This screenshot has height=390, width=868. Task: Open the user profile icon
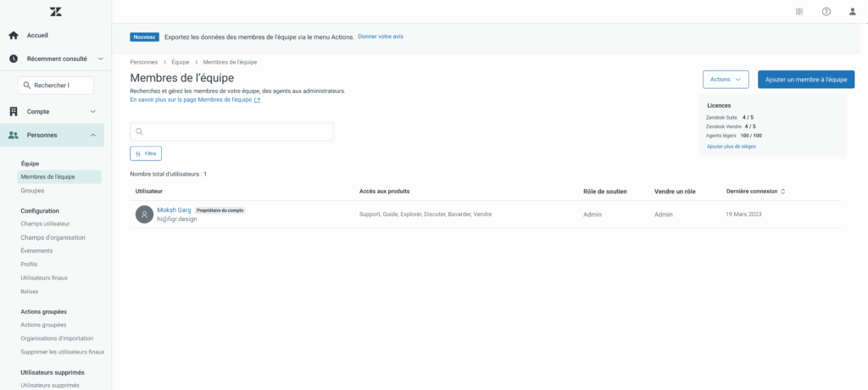(853, 12)
